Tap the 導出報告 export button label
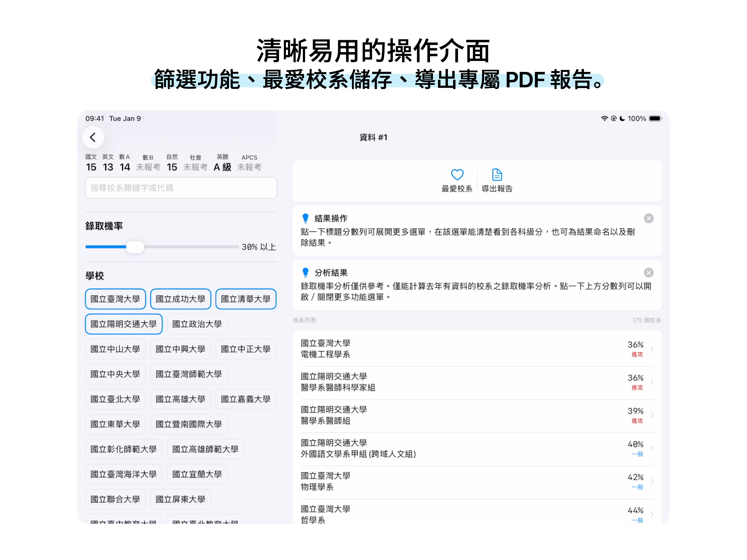The height and width of the screenshot is (560, 747). (x=497, y=189)
